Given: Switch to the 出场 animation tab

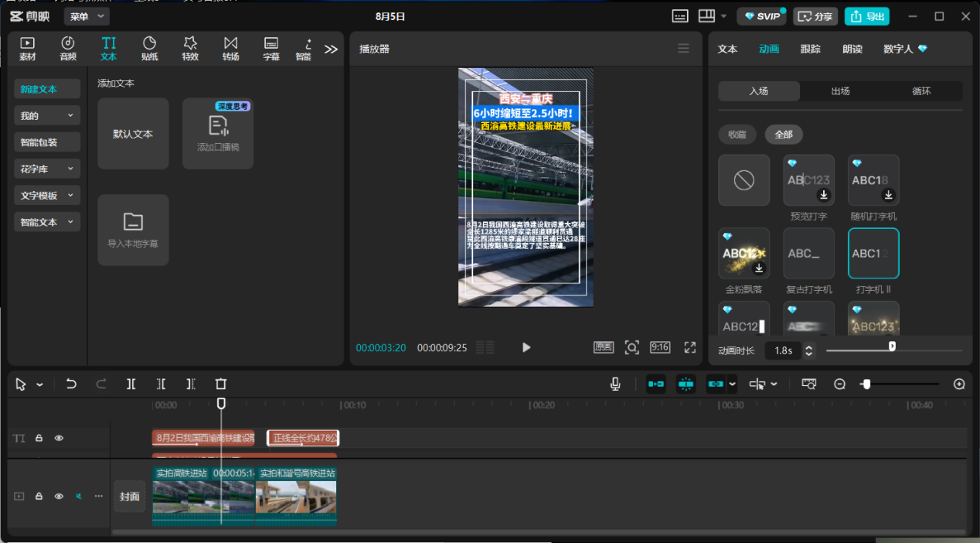Looking at the screenshot, I should [840, 91].
